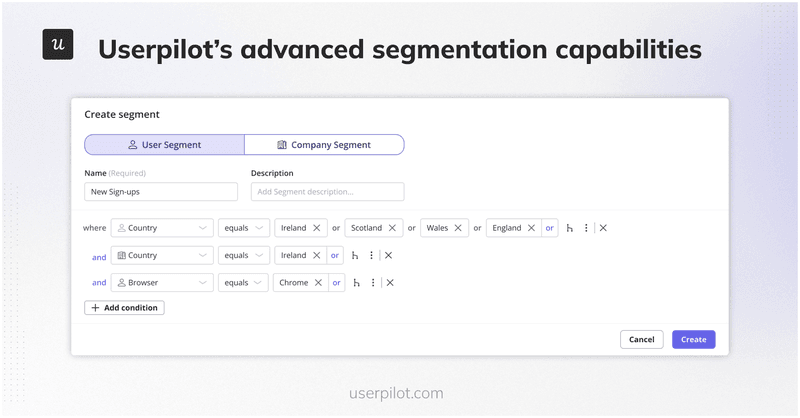Click the Userpilot logo icon
The image size is (800, 418).
click(x=58, y=45)
